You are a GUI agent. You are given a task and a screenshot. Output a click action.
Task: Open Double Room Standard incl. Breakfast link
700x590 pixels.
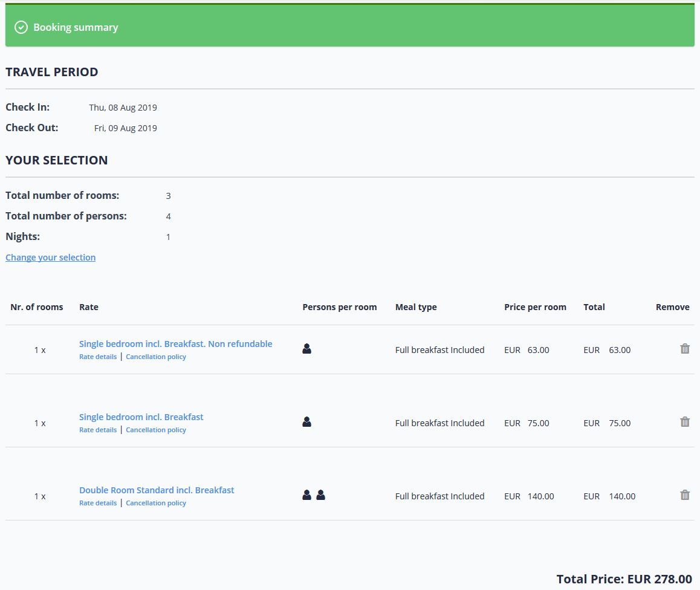point(157,490)
